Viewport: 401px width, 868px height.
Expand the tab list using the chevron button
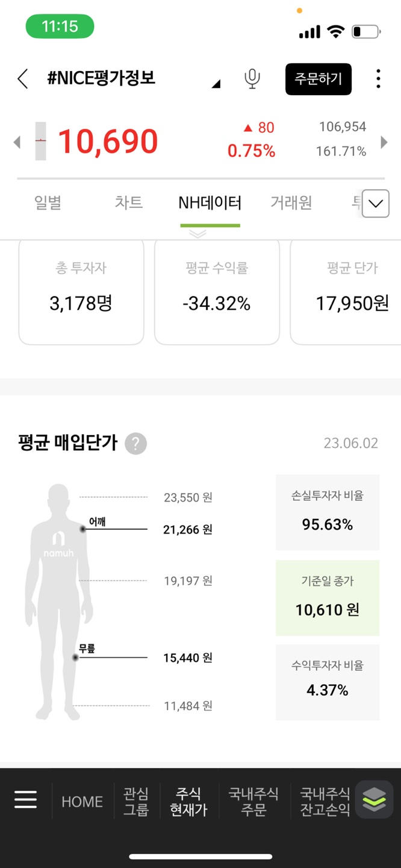pos(375,204)
